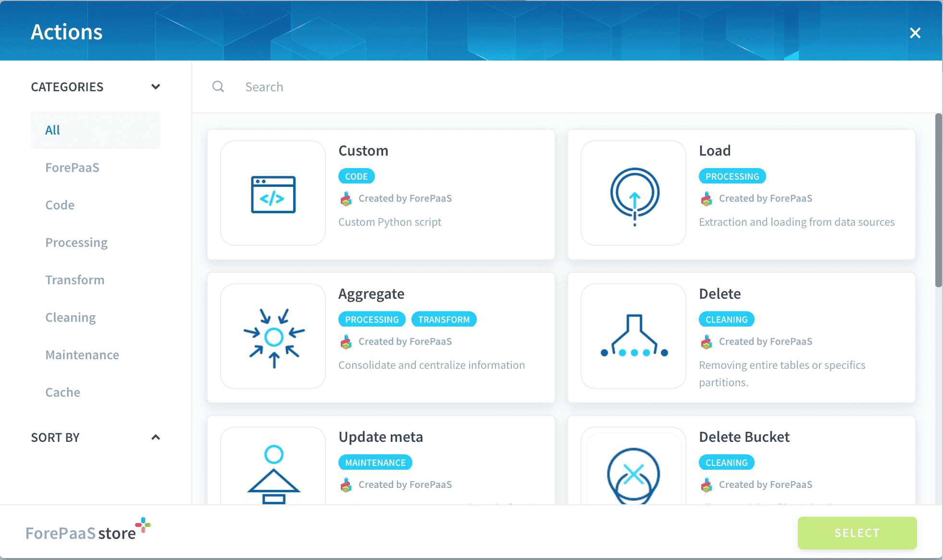Screen dimensions: 943x560
Task: Click the Aggregate card title
Action: click(x=372, y=294)
